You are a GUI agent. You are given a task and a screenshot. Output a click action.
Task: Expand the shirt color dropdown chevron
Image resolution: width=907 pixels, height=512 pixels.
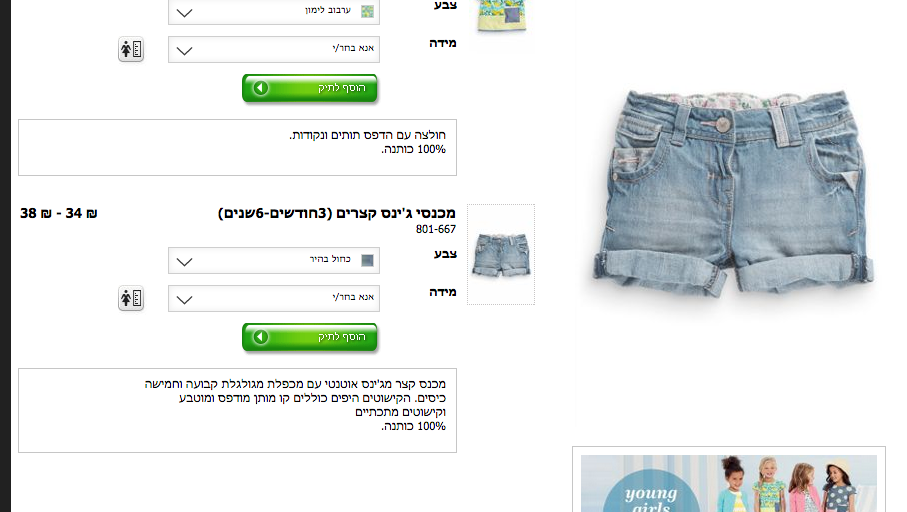pyautogui.click(x=185, y=13)
